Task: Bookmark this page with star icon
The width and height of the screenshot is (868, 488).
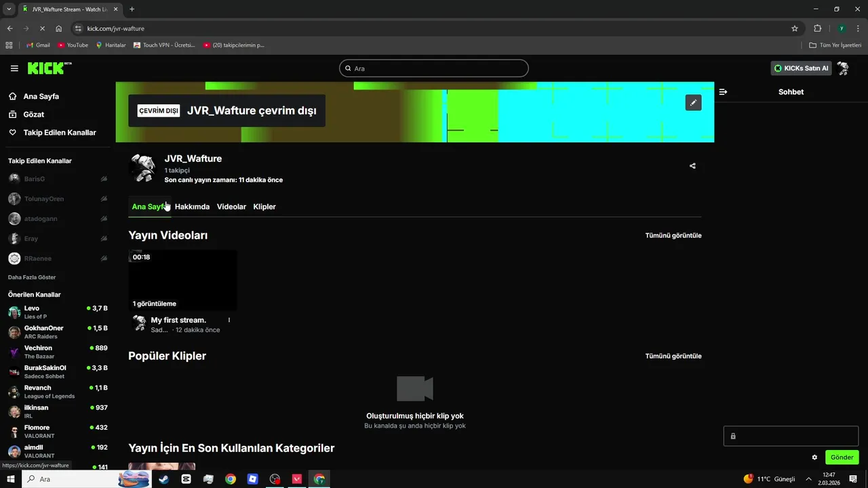Action: coord(795,28)
